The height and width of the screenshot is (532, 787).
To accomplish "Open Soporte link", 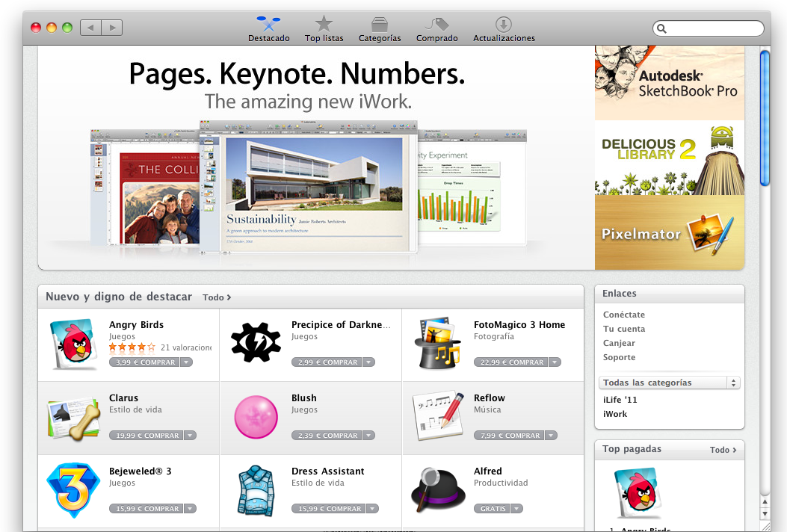I will 619,357.
